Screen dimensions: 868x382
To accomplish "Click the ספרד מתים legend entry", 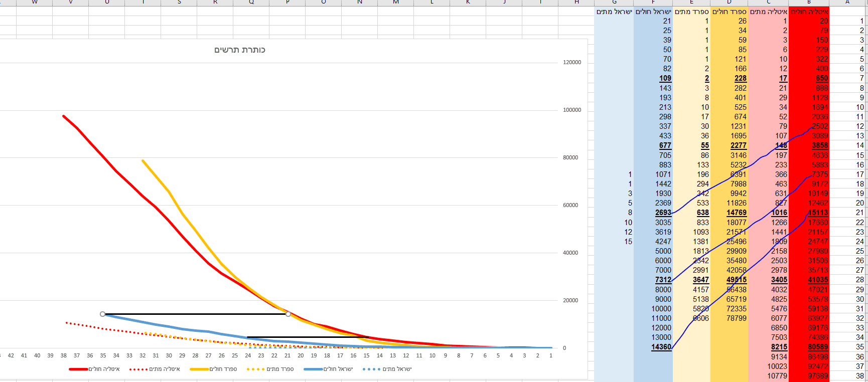I will point(270,369).
